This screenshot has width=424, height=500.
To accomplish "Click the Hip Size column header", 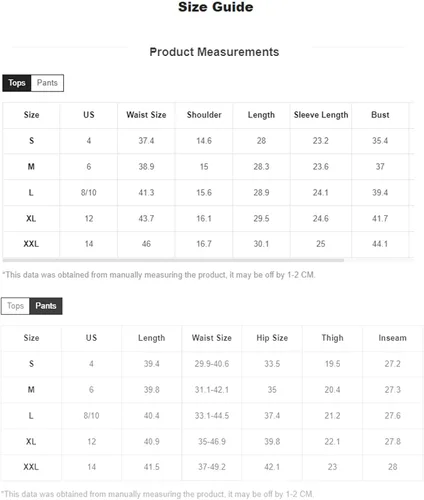I will pos(272,338).
